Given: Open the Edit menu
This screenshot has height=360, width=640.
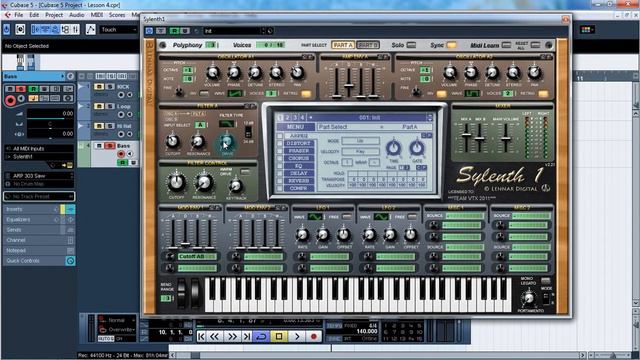Looking at the screenshot, I should pos(34,15).
